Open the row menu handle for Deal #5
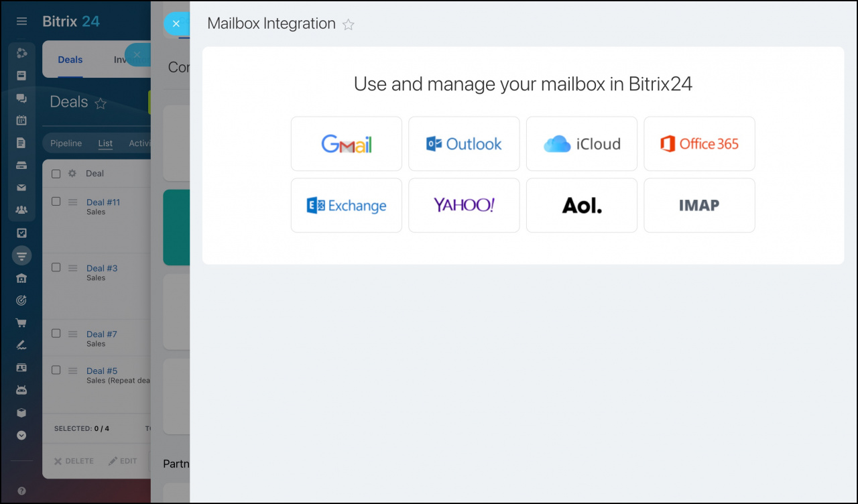The width and height of the screenshot is (858, 504). (73, 370)
